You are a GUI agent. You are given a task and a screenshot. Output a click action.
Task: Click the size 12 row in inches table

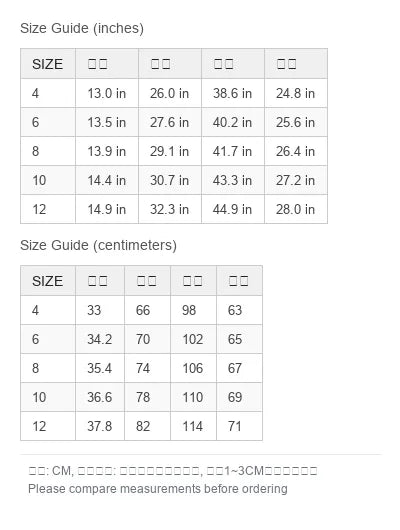[x=174, y=209]
